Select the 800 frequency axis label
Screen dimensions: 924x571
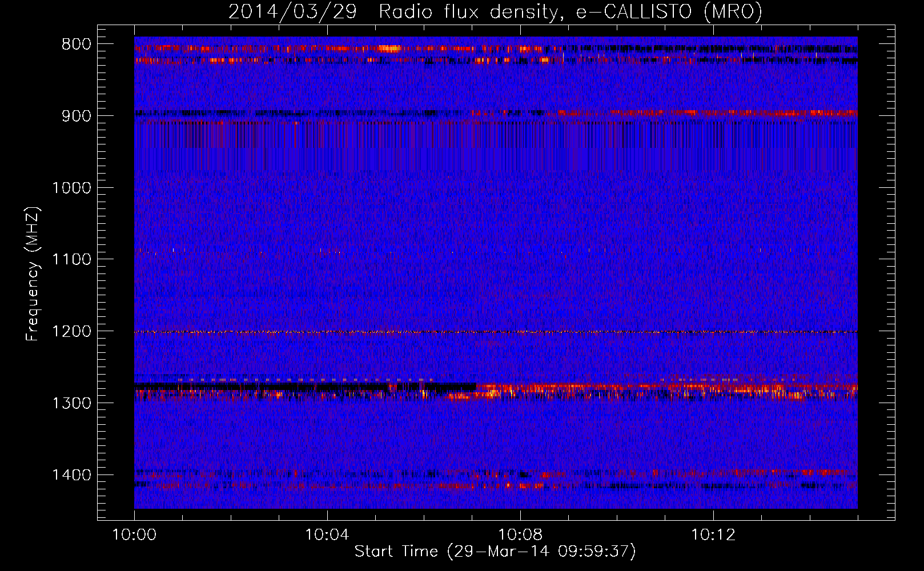click(77, 45)
